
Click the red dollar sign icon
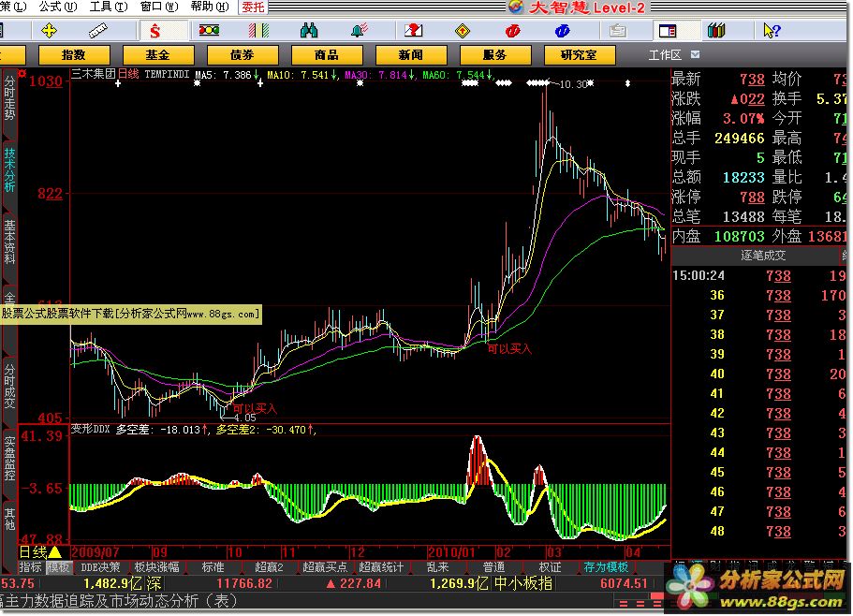[x=155, y=31]
